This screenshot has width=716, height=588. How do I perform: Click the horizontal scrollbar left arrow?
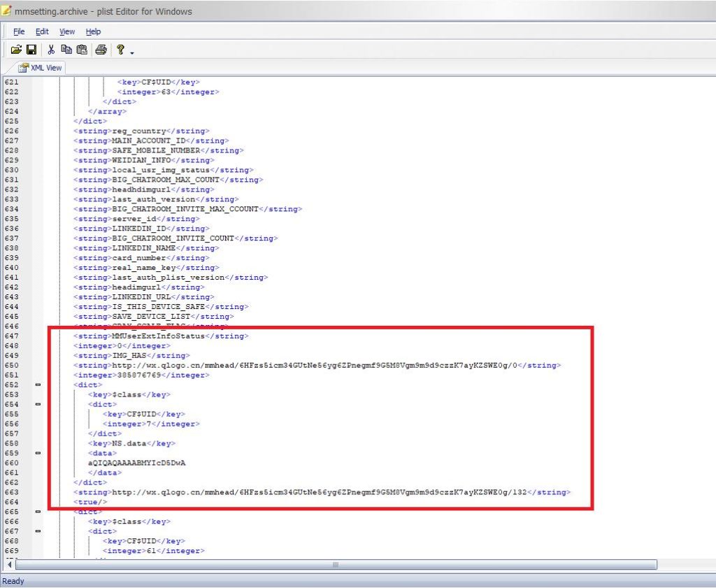(10, 565)
